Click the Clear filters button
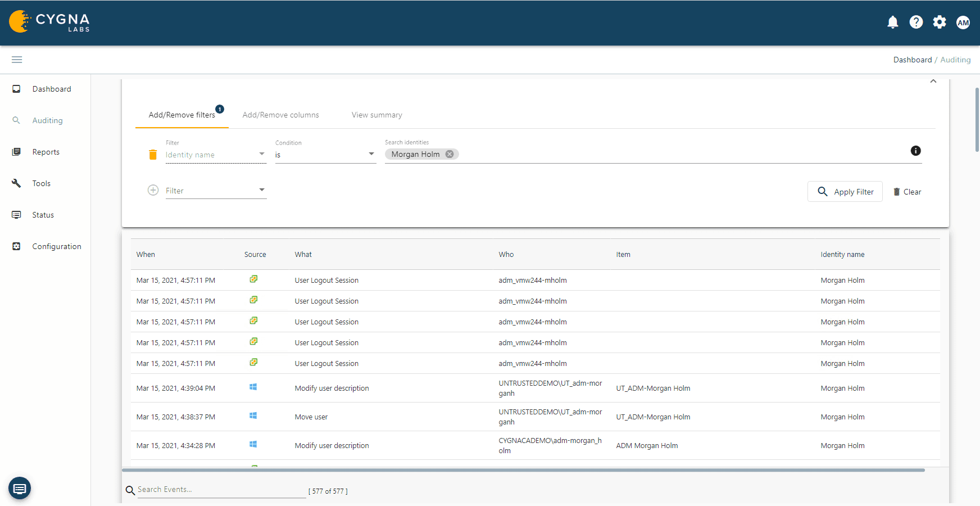980x506 pixels. 907,192
